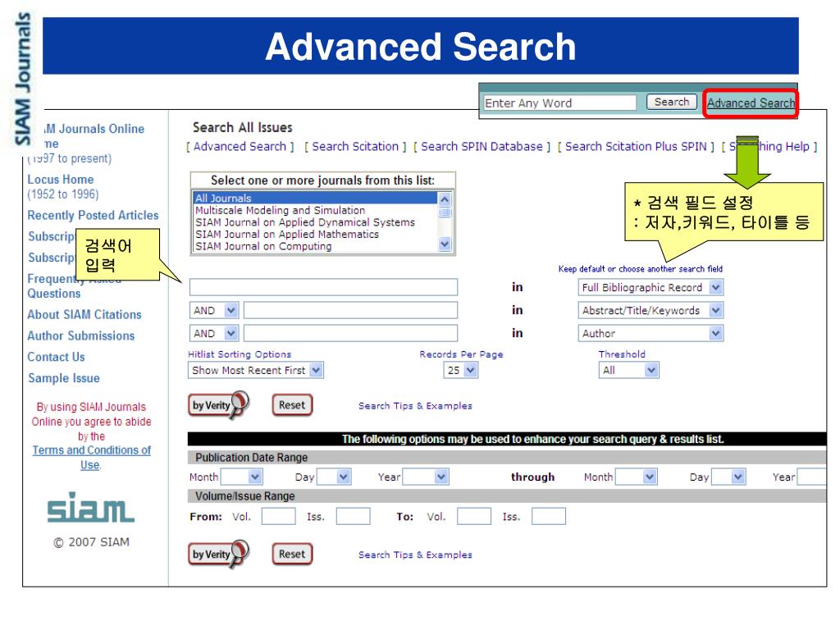This screenshot has height=630, width=840.
Task: Open Author Submissions sidebar link
Action: [81, 336]
